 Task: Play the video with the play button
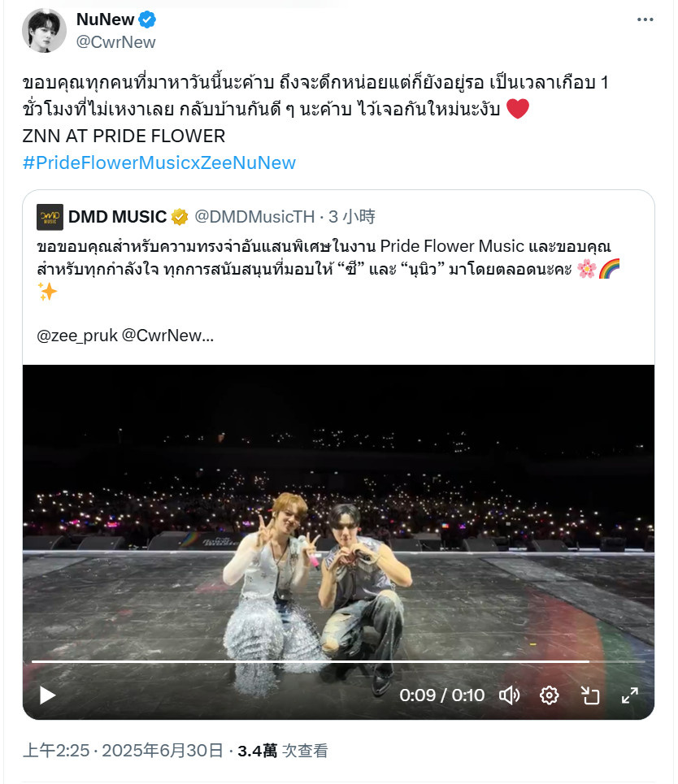(x=47, y=695)
